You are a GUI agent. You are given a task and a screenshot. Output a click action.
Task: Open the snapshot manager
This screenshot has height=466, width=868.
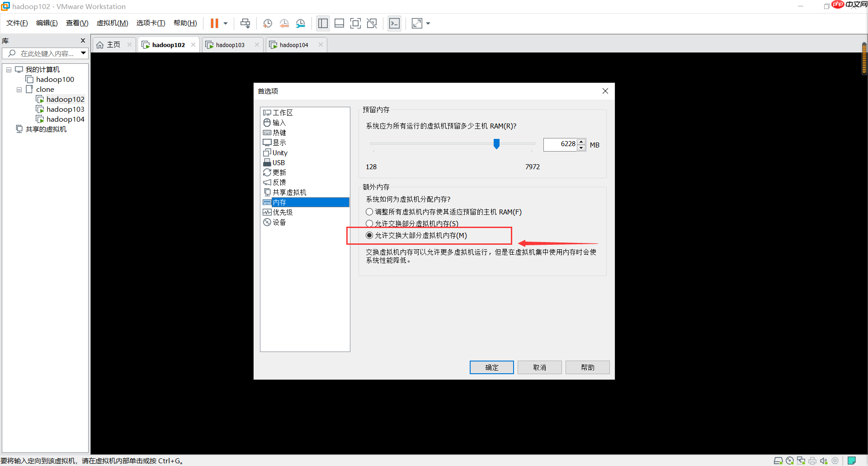click(301, 23)
